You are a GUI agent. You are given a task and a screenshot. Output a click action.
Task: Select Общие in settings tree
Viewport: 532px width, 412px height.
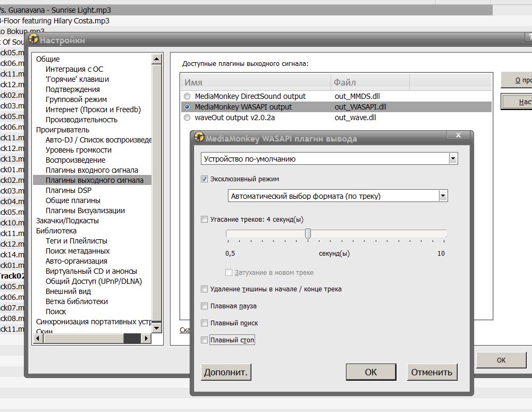[48, 59]
